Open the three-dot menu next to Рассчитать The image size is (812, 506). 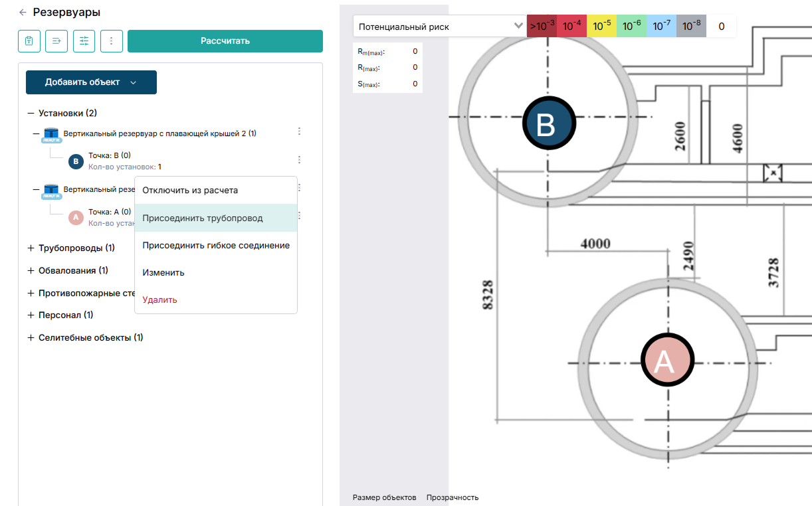point(112,41)
